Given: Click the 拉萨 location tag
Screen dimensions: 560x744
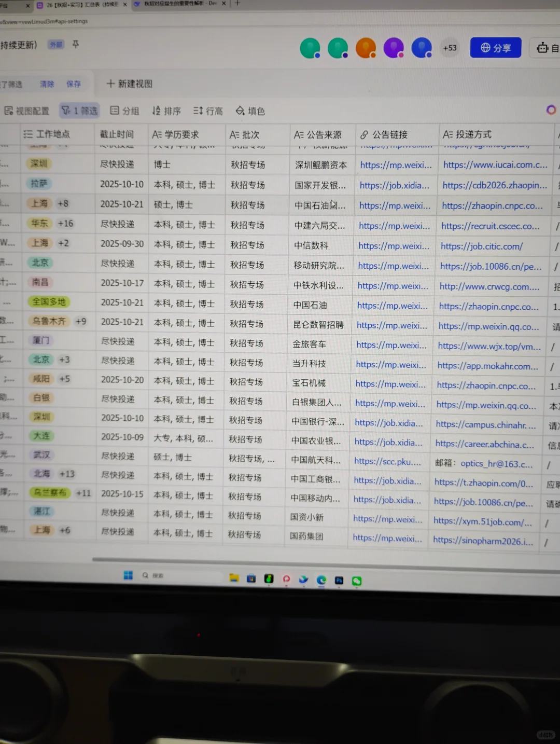Looking at the screenshot, I should 39,184.
